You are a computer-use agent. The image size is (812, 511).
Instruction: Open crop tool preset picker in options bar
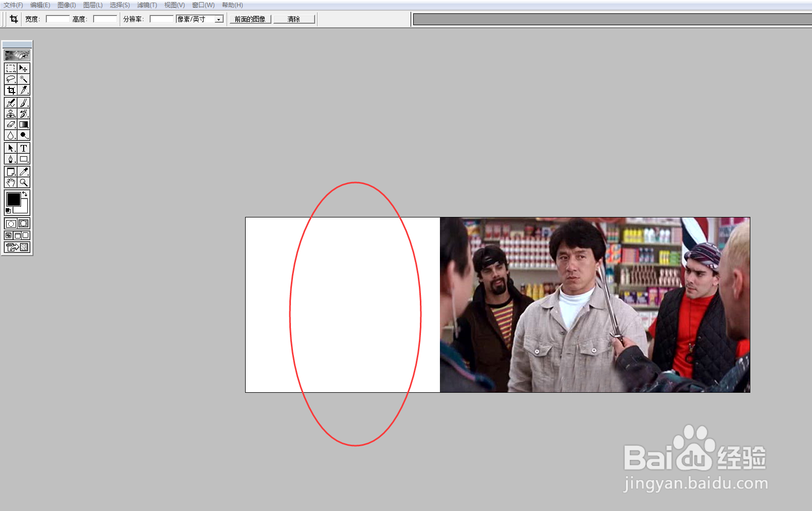[x=14, y=19]
